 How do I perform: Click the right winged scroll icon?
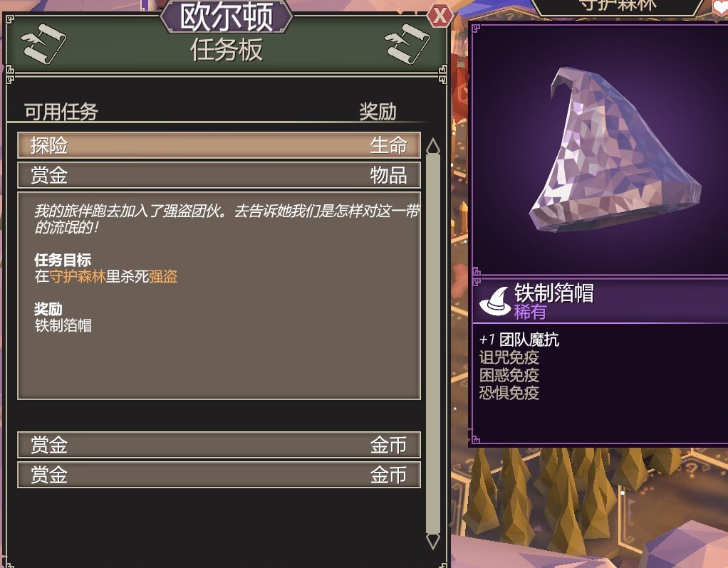407,43
